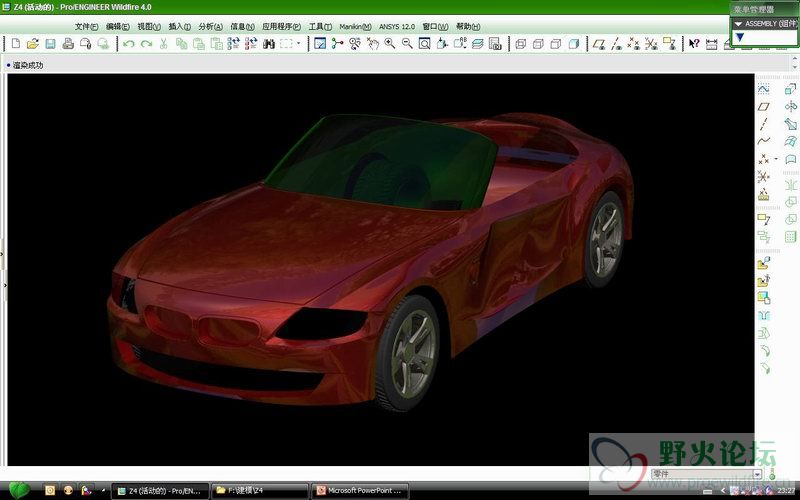Click the repaint screen icon
Screen dimensions: 800x500
(320, 44)
